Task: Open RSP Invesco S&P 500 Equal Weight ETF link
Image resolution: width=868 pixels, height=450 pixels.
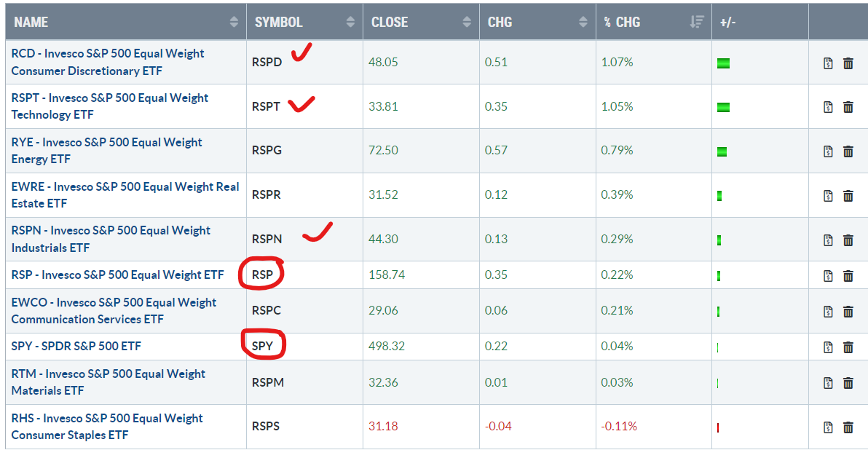Action: 117,275
